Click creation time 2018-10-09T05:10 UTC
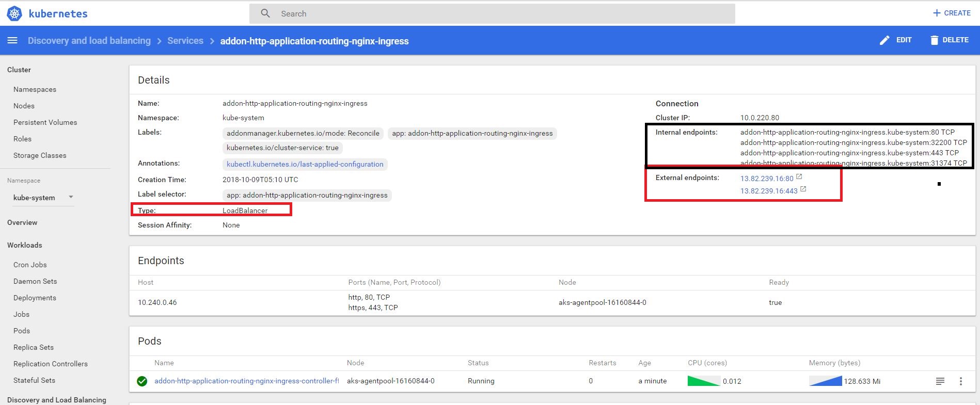 click(x=260, y=180)
